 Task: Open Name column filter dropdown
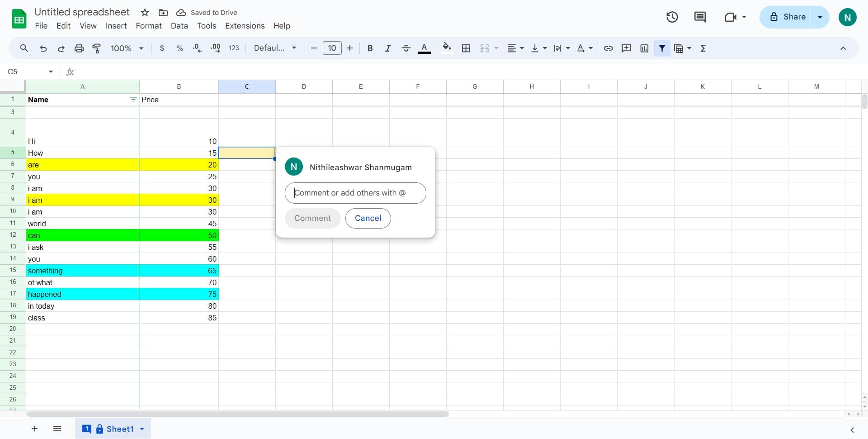[x=133, y=100]
